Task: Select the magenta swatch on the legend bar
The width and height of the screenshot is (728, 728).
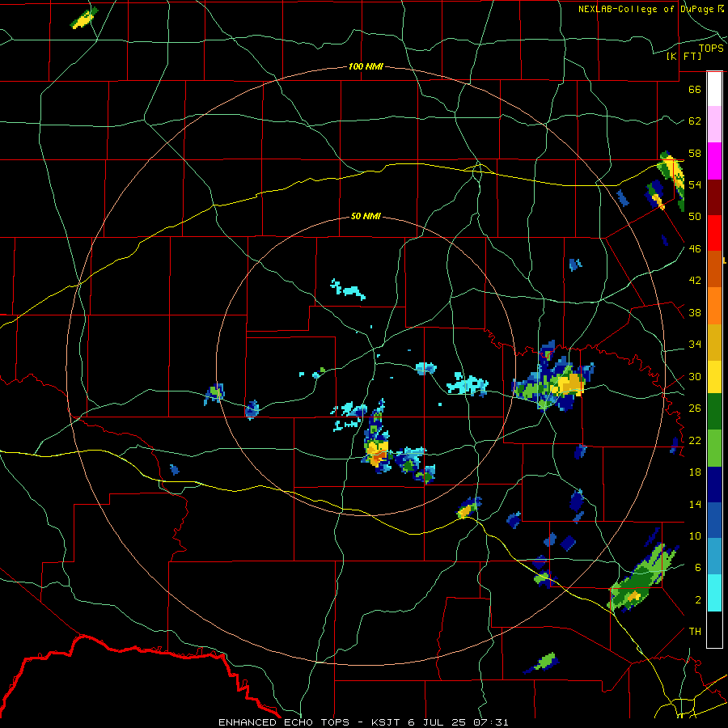Action: click(x=714, y=161)
